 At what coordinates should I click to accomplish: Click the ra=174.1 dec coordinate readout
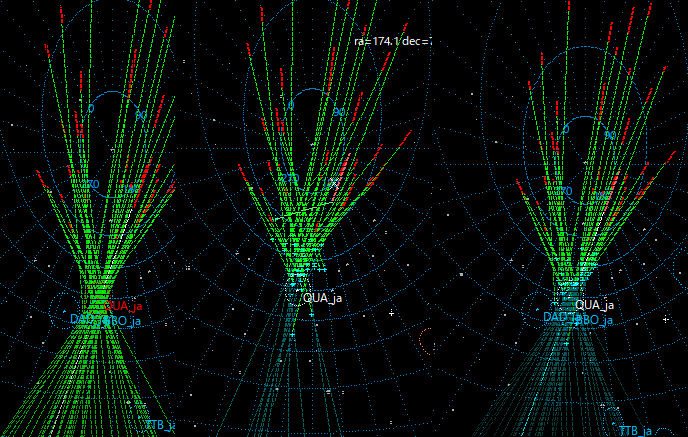[x=394, y=41]
